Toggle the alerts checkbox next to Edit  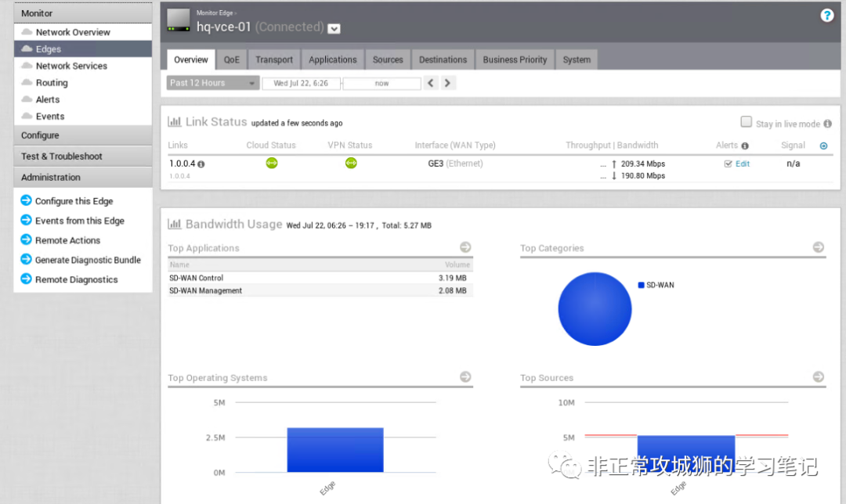tap(728, 164)
